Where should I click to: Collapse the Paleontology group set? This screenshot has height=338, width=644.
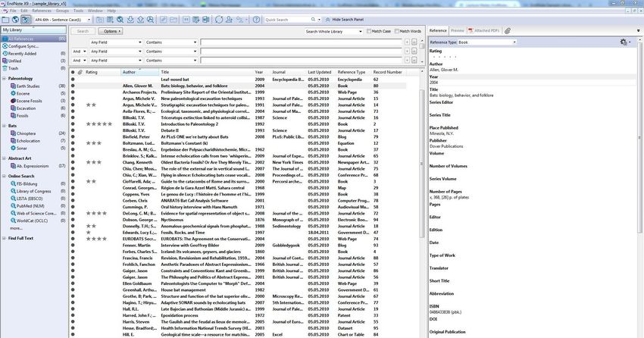(4, 79)
